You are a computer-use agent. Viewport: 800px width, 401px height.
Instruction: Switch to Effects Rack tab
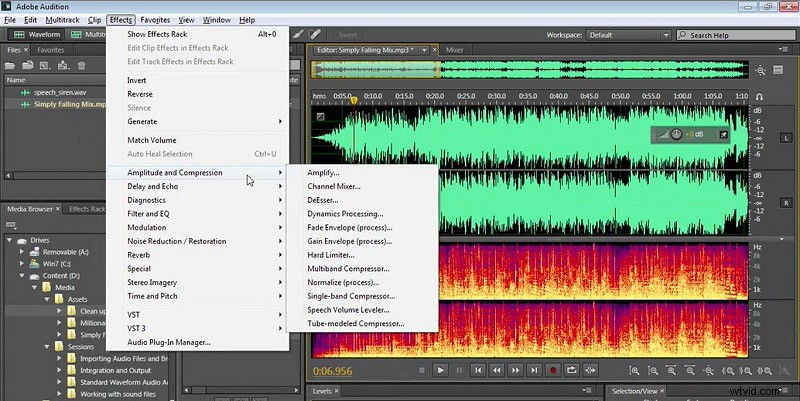(x=87, y=209)
